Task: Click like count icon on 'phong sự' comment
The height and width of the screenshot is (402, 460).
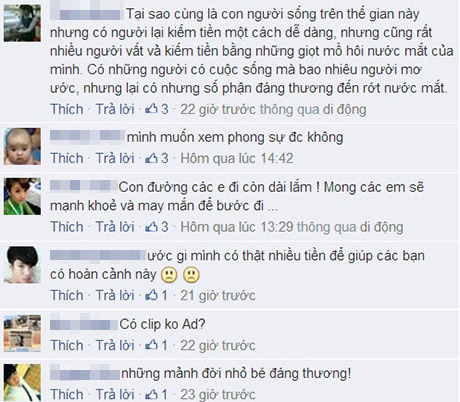Action: [151, 158]
